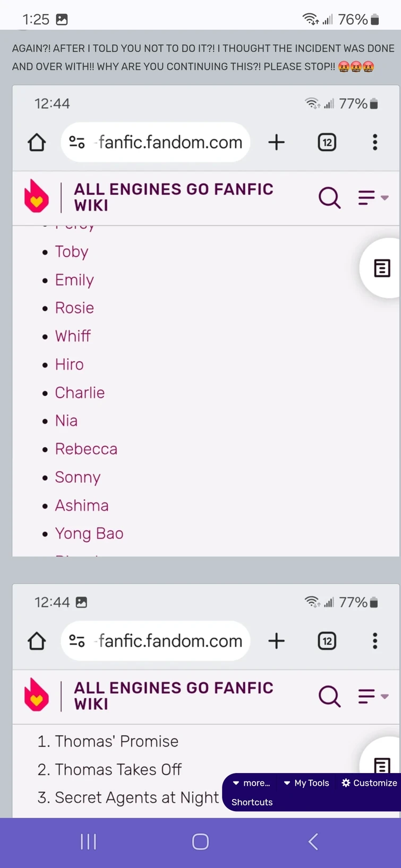This screenshot has width=401, height=868.
Task: Open the upper browser's three-dot menu
Action: coord(375,142)
